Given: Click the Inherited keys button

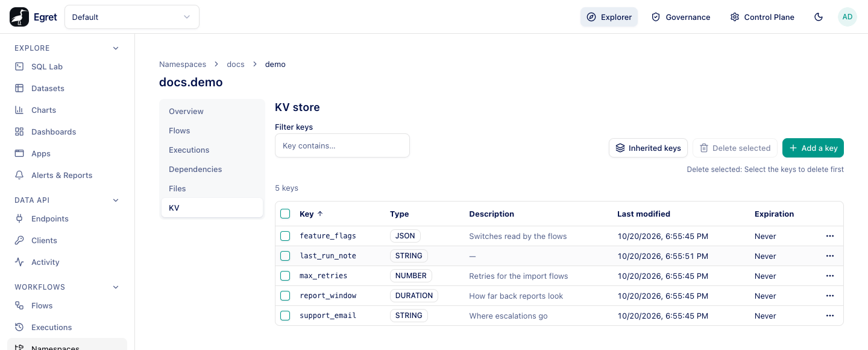Looking at the screenshot, I should point(648,148).
